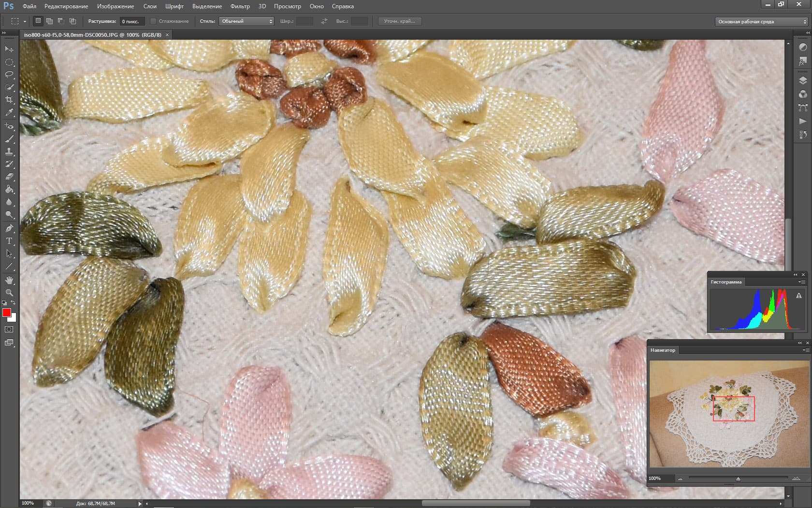Open the Фильтр menu
Screen dimensions: 812x508
240,6
